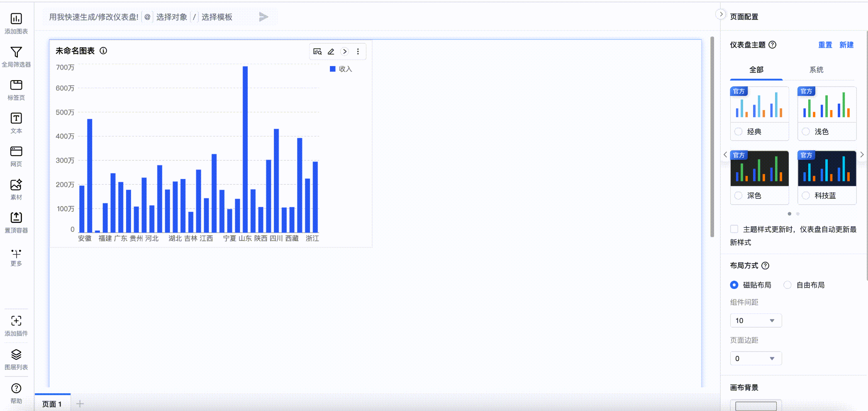Open the 全局筛选器 filter tool
Screen dimensions: 868x411
tap(16, 52)
